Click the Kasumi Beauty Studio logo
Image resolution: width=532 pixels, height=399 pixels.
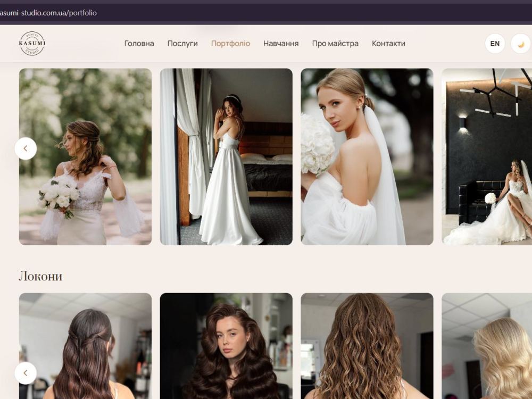point(32,44)
